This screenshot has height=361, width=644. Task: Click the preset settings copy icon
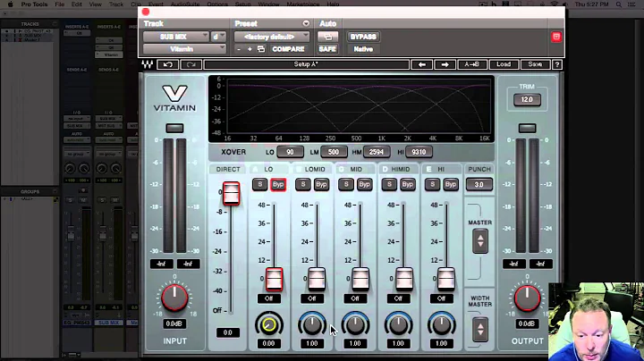(x=261, y=49)
